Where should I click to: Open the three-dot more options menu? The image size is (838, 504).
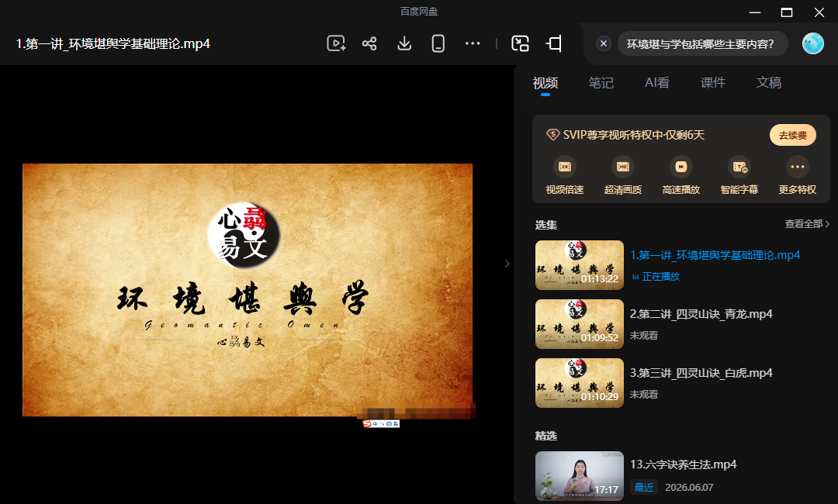click(473, 43)
